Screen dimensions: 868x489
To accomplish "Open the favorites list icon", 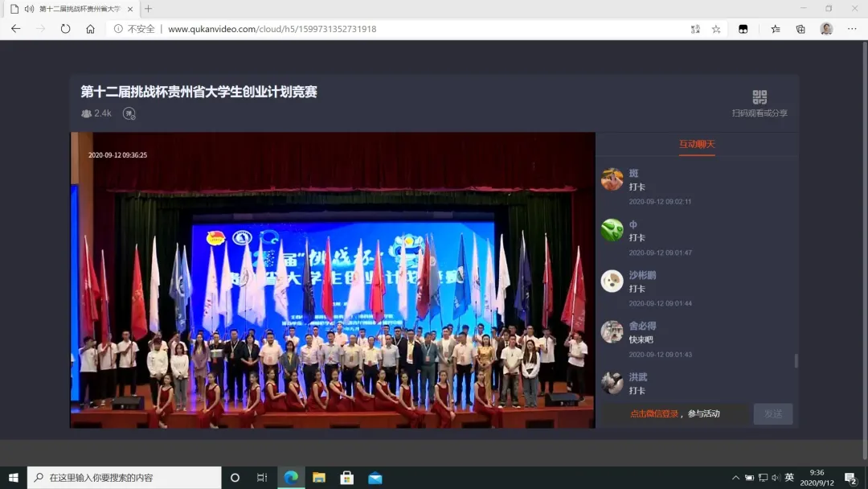I will point(776,29).
